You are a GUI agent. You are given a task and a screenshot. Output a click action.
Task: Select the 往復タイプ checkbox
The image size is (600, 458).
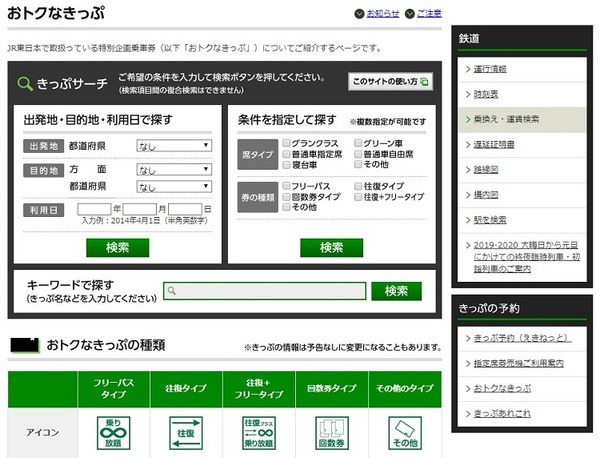click(x=358, y=186)
